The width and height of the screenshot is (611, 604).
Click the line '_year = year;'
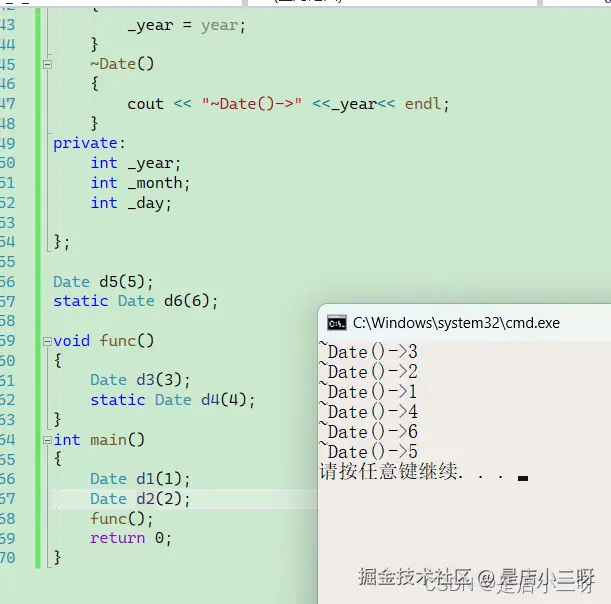pos(187,26)
